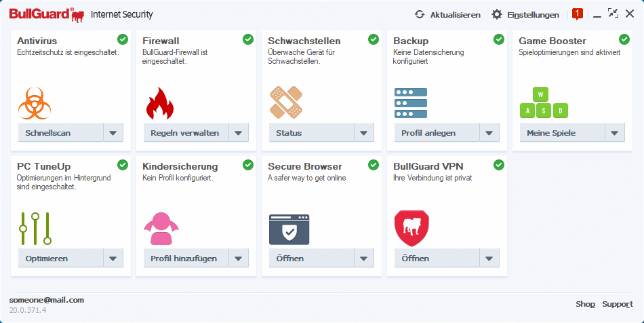Click the green status check on PC TuneUp
Image resolution: width=644 pixels, height=323 pixels.
coord(123,165)
